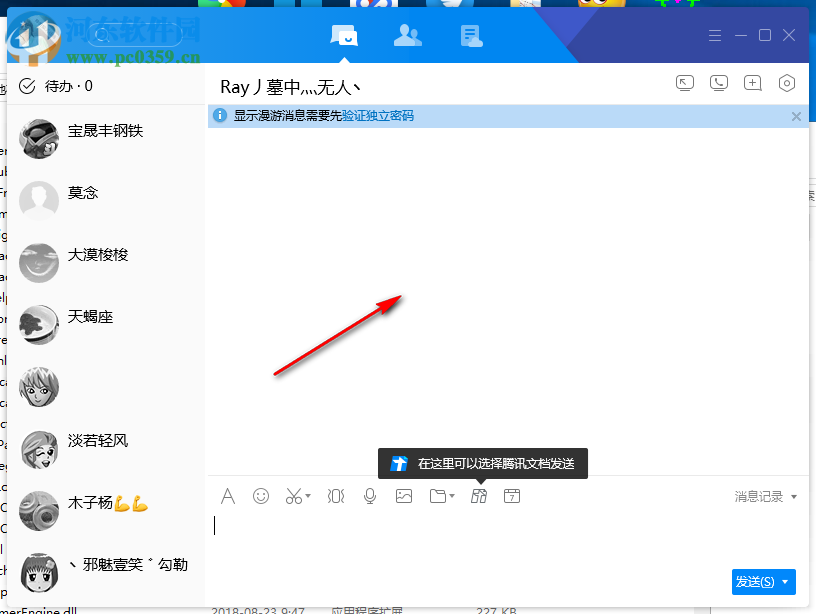This screenshot has height=614, width=816.
Task: Open the main menu hamburger
Action: 715,35
